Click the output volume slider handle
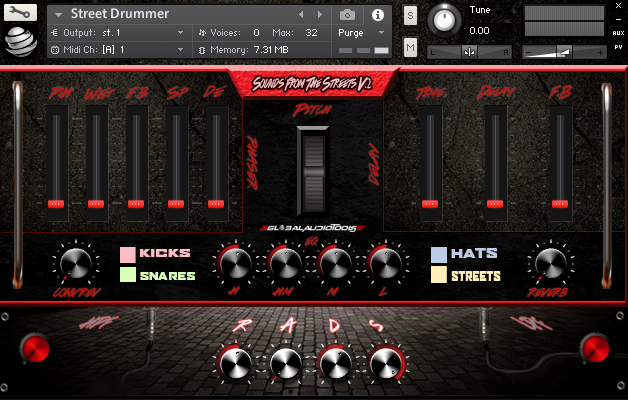This screenshot has height=400, width=628. click(564, 52)
